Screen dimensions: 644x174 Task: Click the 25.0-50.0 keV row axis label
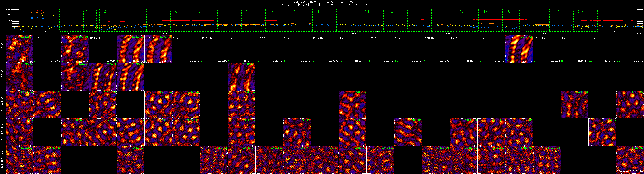coord(3,132)
